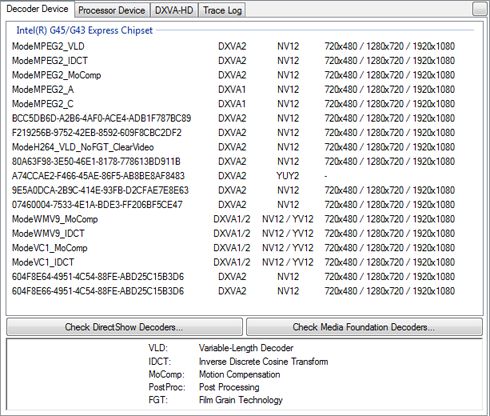This screenshot has height=416, width=490.
Task: Select the ModeMPEG2_MoComp row
Action: click(233, 75)
